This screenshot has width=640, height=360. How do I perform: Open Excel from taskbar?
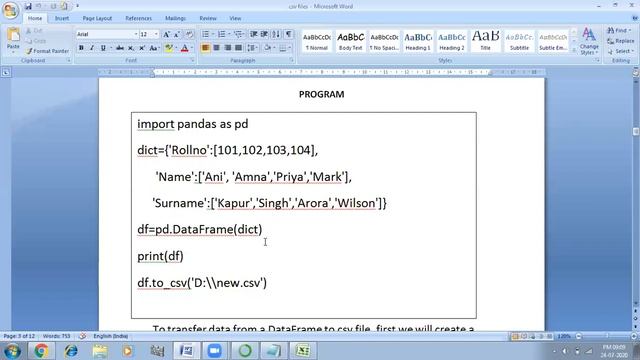(302, 351)
